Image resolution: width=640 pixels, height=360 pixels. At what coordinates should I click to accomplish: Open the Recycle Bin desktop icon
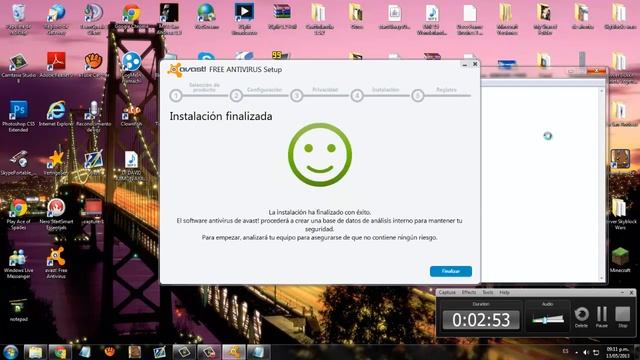(18, 19)
